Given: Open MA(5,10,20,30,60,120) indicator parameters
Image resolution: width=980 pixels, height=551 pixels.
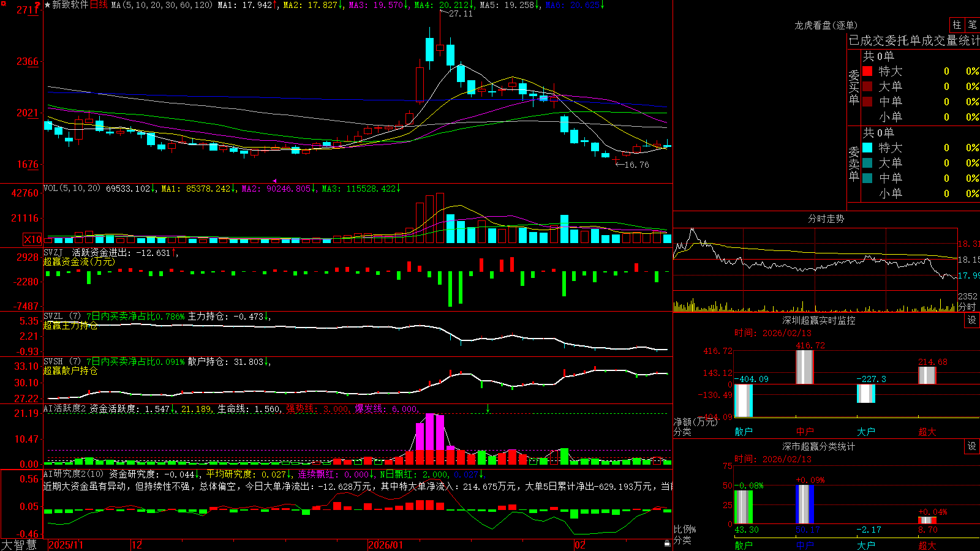Looking at the screenshot, I should coord(161,5).
